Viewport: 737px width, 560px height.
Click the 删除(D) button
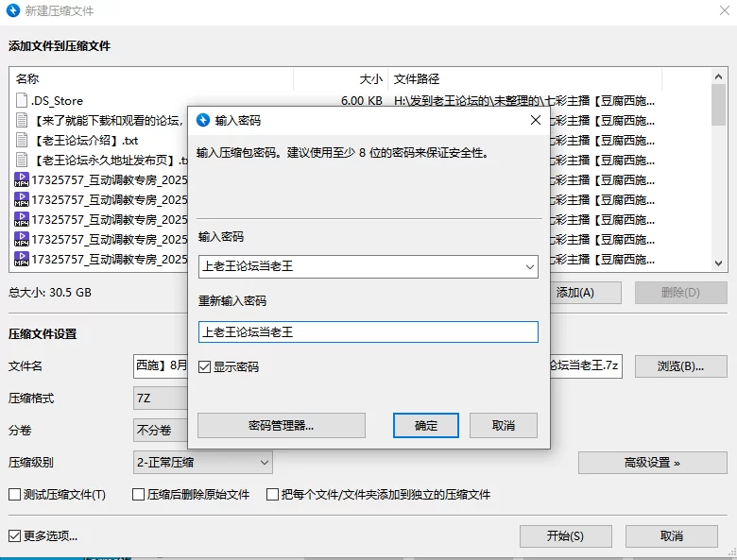tap(680, 293)
